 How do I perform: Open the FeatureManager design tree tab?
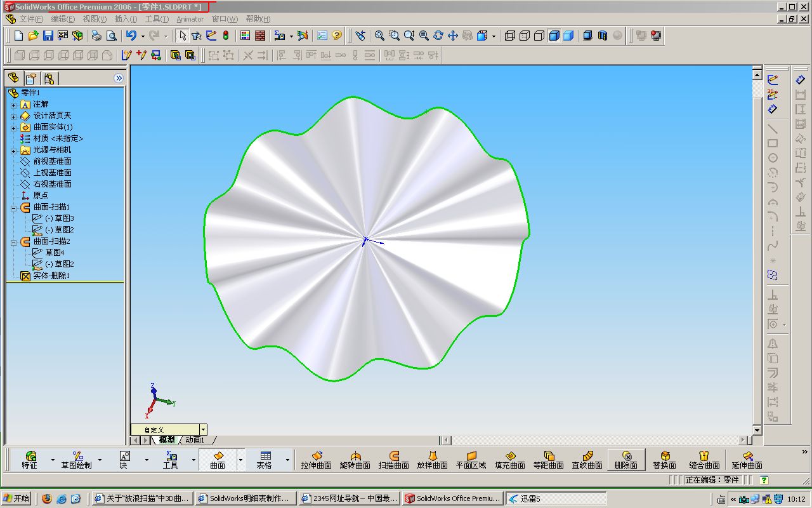tap(14, 78)
